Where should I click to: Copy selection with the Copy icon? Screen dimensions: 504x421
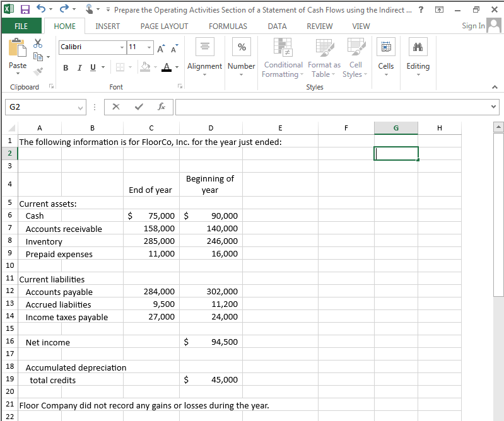38,57
